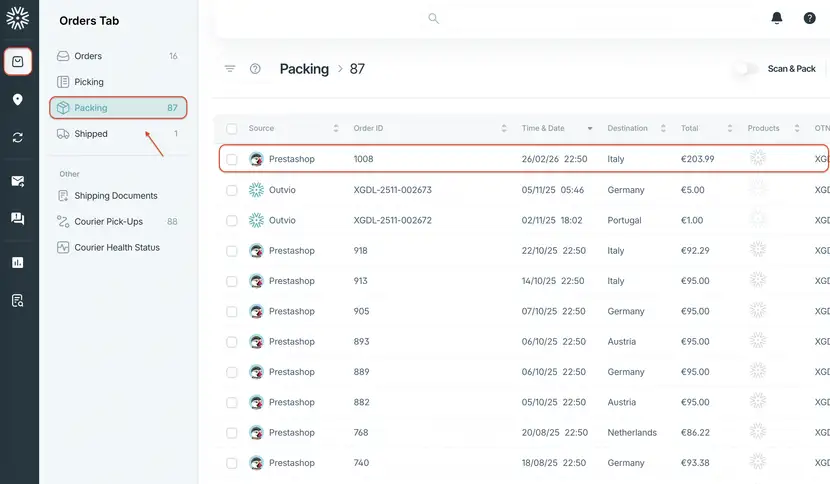Click Products icon for order 905
This screenshot has height=484, width=830.
(758, 310)
